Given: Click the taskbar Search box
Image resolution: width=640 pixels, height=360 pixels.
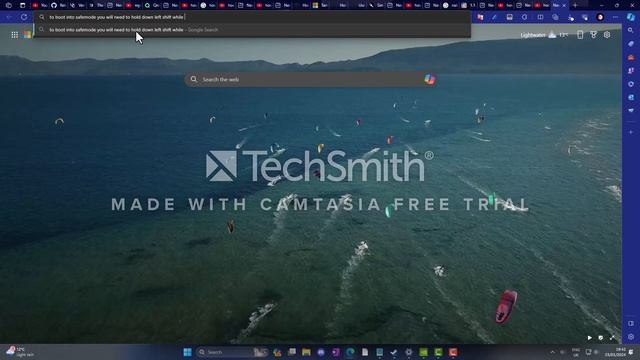Looking at the screenshot, I should [x=232, y=352].
